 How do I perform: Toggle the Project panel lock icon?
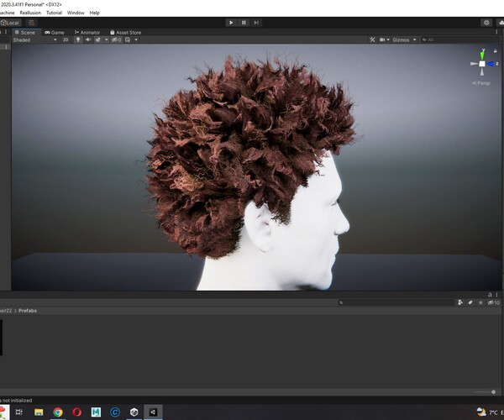tap(490, 295)
